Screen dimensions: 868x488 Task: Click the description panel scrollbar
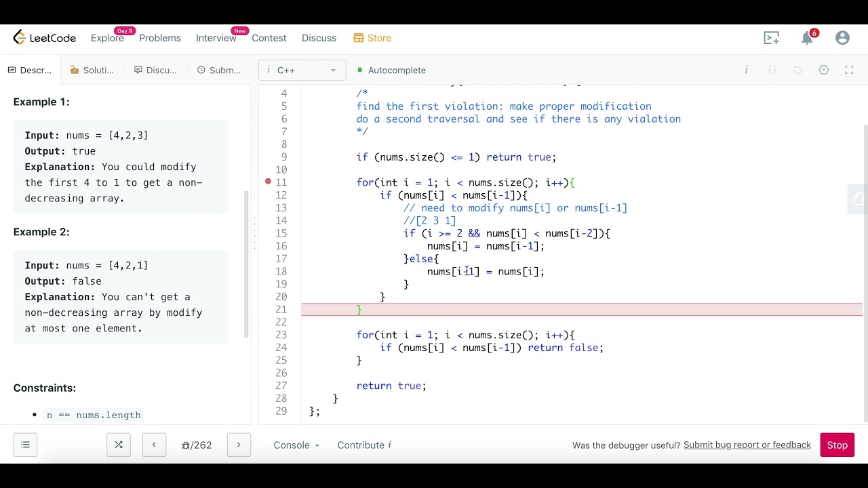[247, 264]
